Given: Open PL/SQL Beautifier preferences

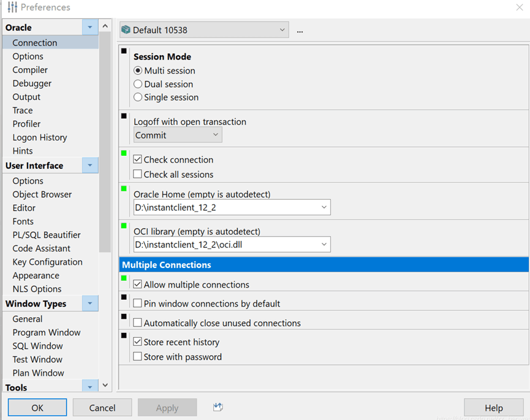Looking at the screenshot, I should pos(47,235).
